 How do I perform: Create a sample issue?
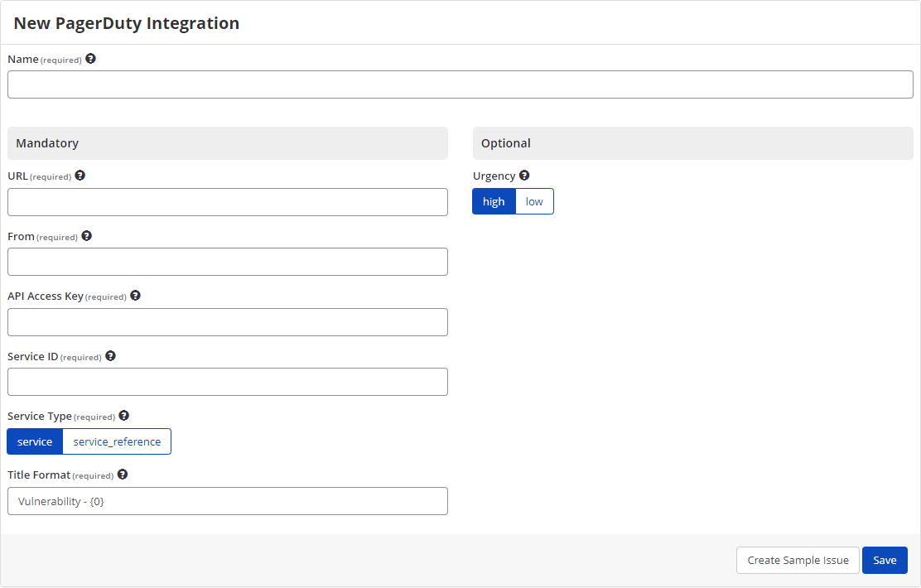tap(798, 560)
